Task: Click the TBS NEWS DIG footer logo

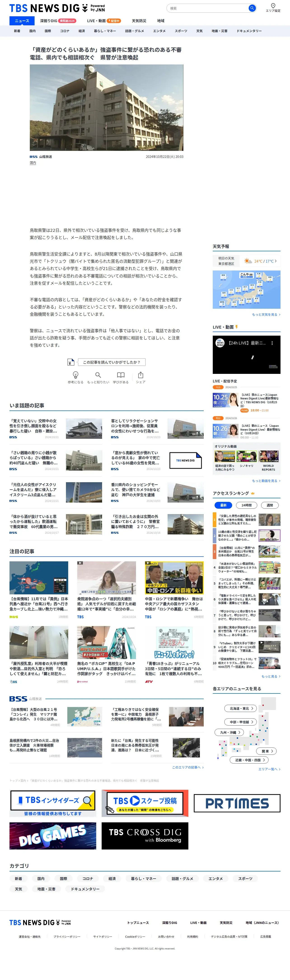Action: point(40,923)
